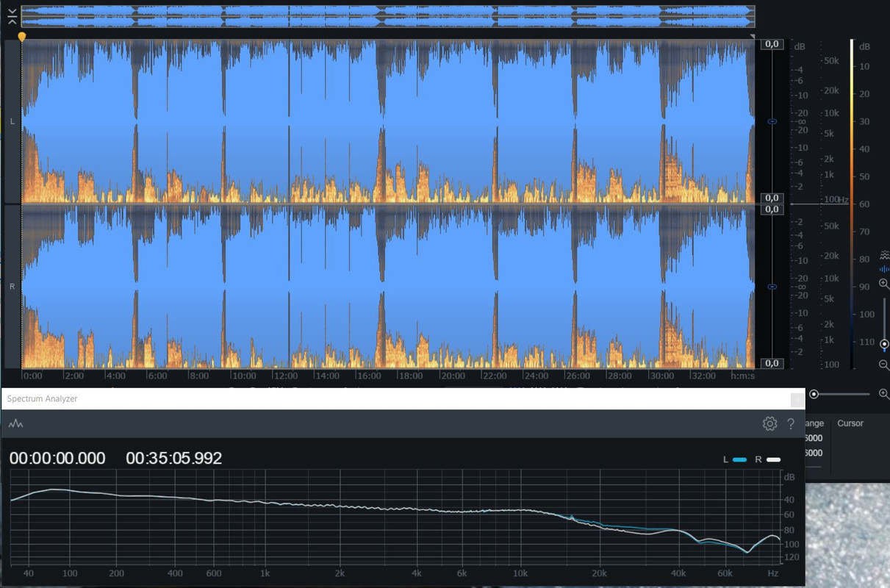The height and width of the screenshot is (588, 890).
Task: Toggle L channel legend in Spectrum Analyzer
Action: [735, 459]
